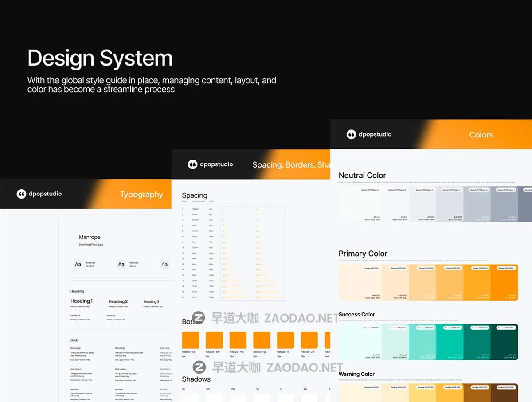Screen dimensions: 532x402
Task: Click the dpopstudio quote icon in Spacing header
Action: 192,164
